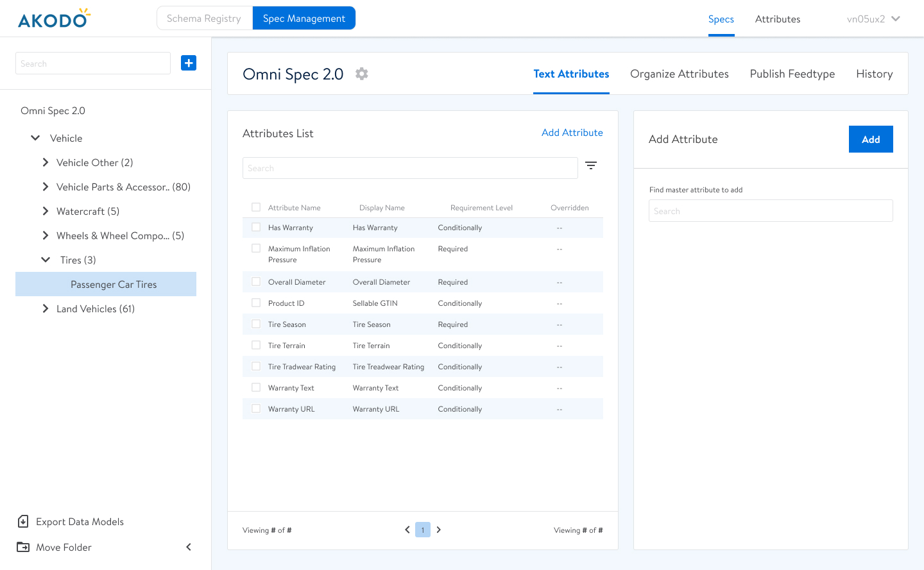Viewport: 924px width, 570px height.
Task: Open the Publish Feedtype tab
Action: tap(792, 74)
